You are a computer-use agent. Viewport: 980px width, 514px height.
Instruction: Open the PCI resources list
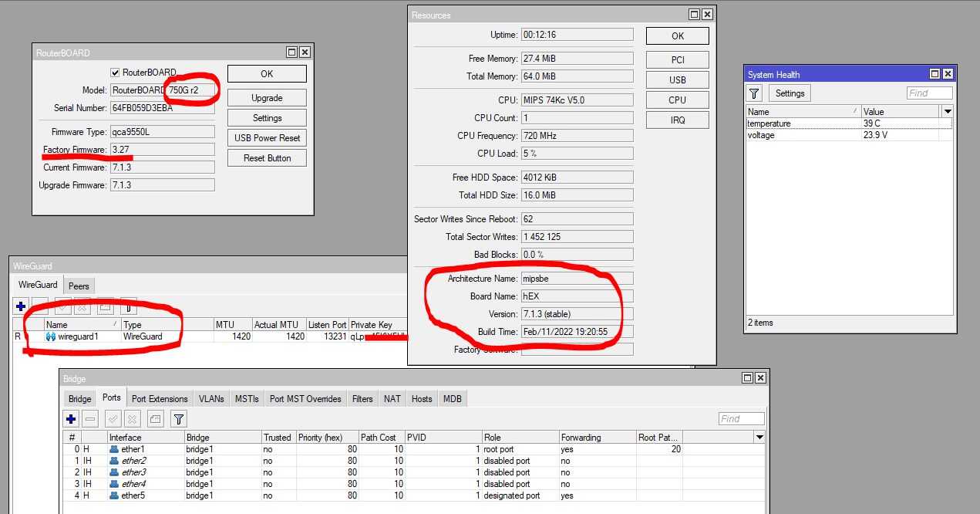pyautogui.click(x=677, y=60)
